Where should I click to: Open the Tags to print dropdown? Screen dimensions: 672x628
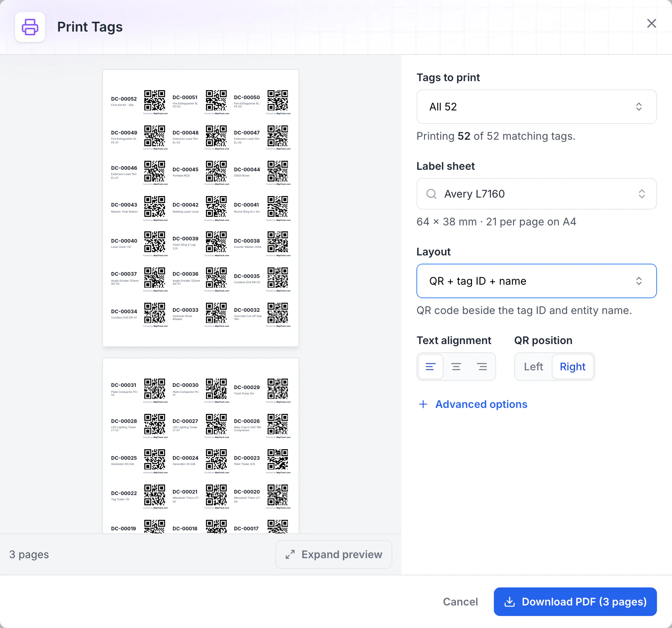pos(536,107)
